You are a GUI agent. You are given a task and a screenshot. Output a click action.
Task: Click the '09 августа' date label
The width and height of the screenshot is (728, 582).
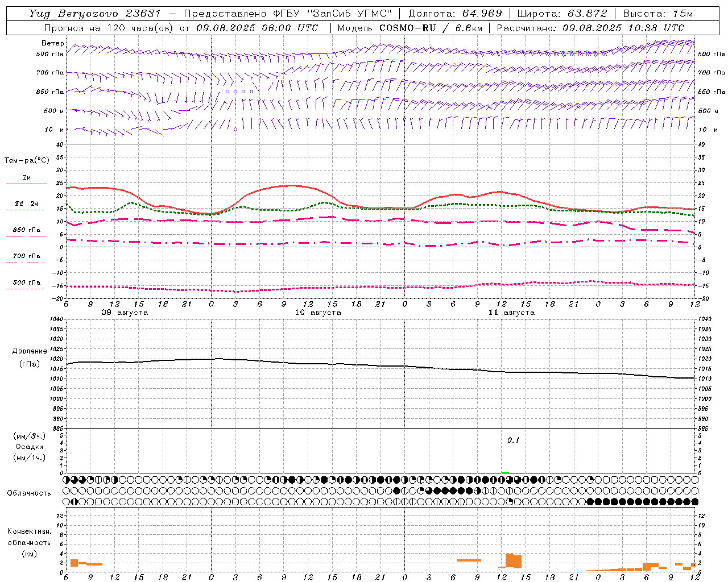click(125, 313)
